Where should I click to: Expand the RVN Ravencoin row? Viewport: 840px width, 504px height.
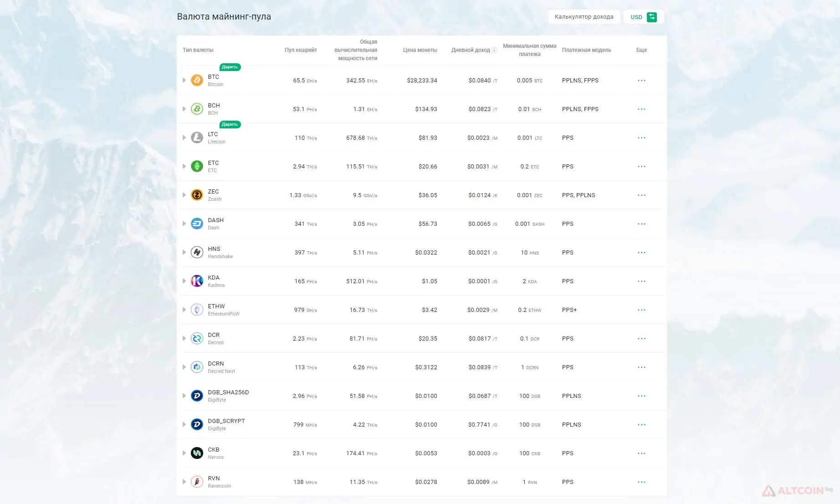pos(184,482)
